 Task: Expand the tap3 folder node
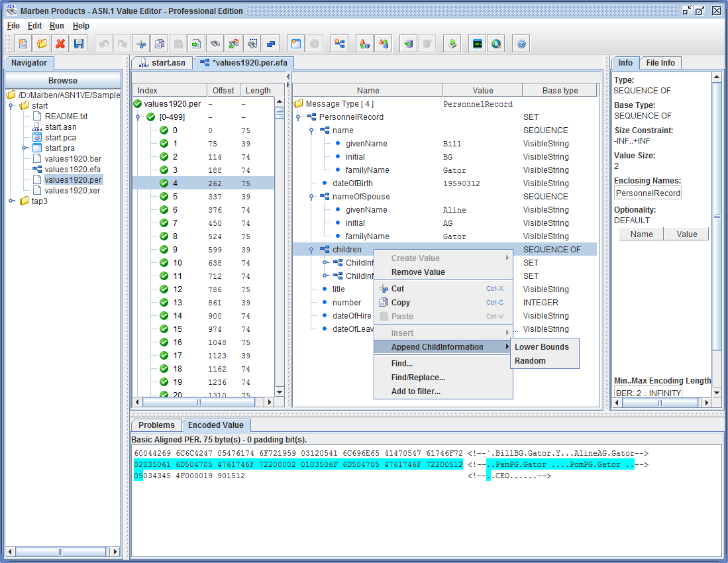click(11, 201)
